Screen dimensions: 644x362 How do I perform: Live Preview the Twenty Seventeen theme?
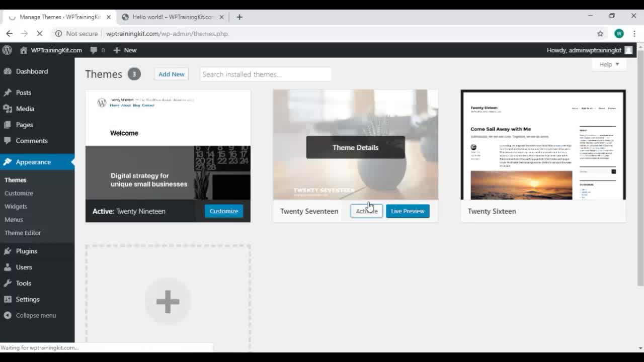point(408,211)
